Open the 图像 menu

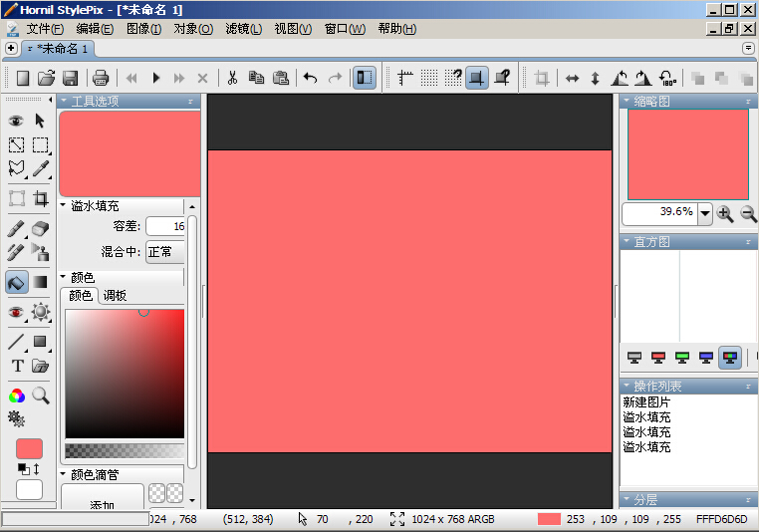[143, 29]
